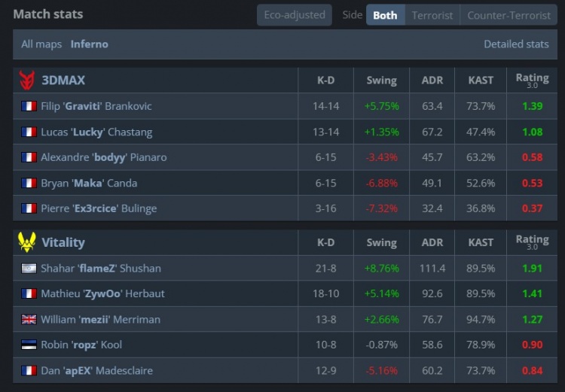Select the Inferno map tab
Viewport: 565px width, 392px height.
click(90, 44)
